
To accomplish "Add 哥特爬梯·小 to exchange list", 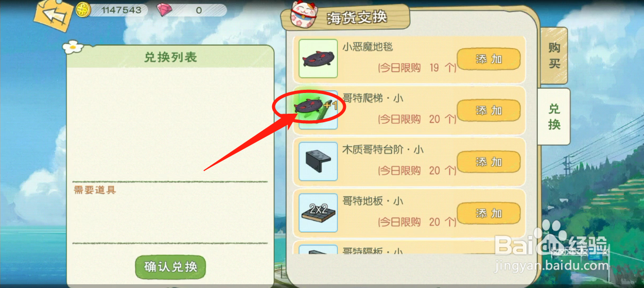I will click(489, 111).
